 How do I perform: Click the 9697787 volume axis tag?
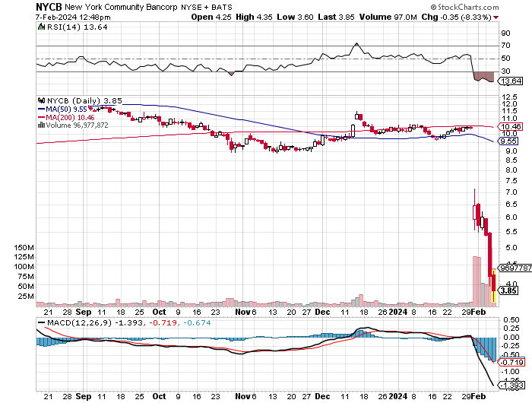pyautogui.click(x=515, y=268)
